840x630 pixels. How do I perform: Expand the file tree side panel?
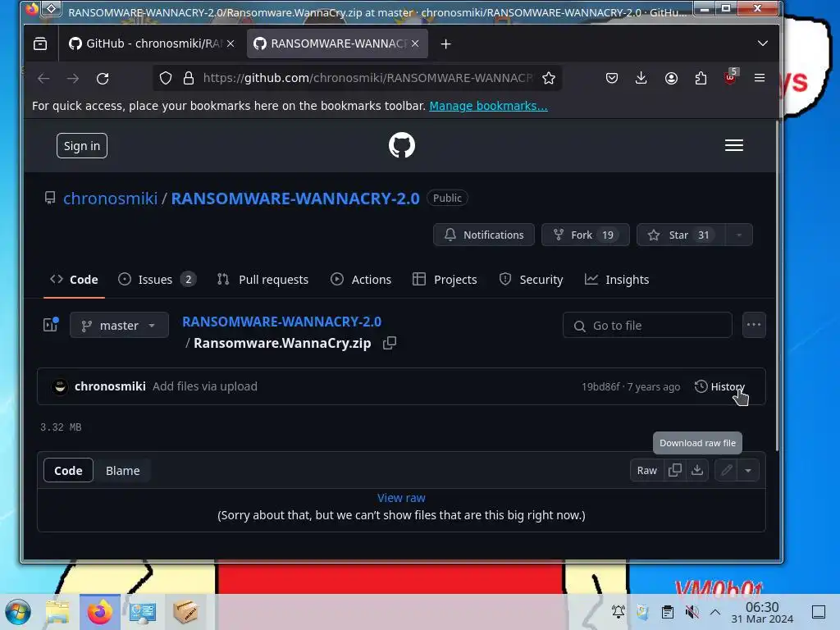tap(50, 325)
